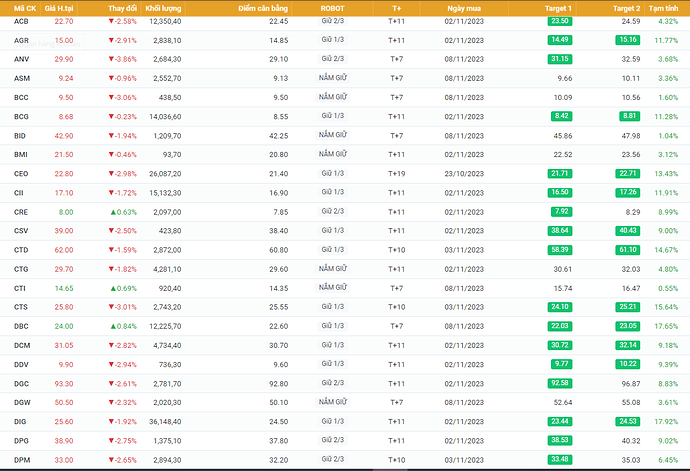Click the NẮM GIỮ badge in ASM row
The image size is (690, 471).
pos(333,78)
